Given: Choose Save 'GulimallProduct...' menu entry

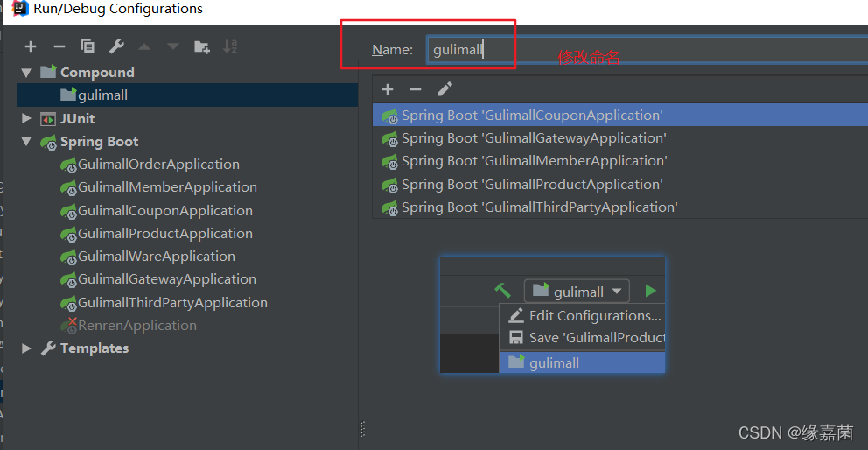Looking at the screenshot, I should [583, 338].
